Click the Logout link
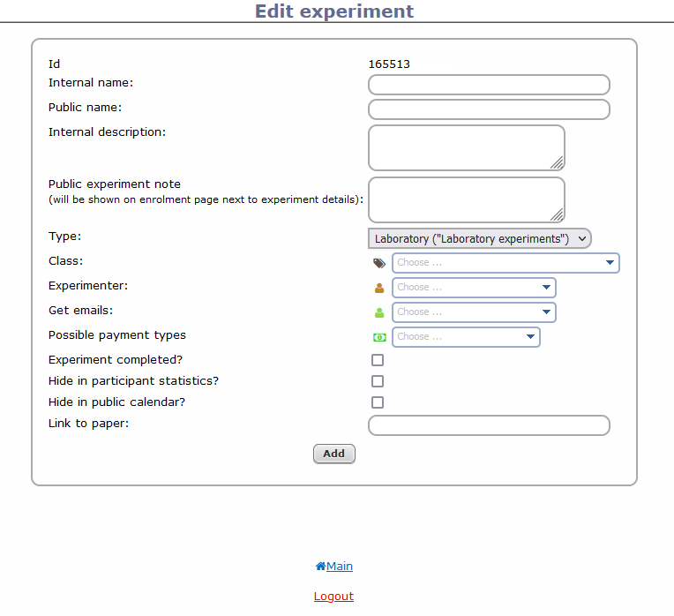This screenshot has width=674, height=616. tap(333, 597)
